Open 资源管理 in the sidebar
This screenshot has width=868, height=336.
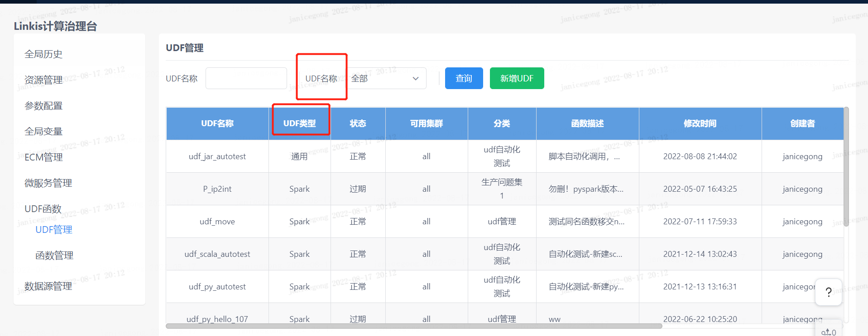(x=43, y=80)
